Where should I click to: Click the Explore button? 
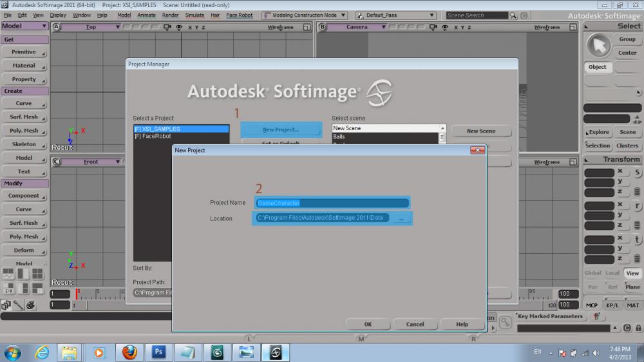[599, 132]
